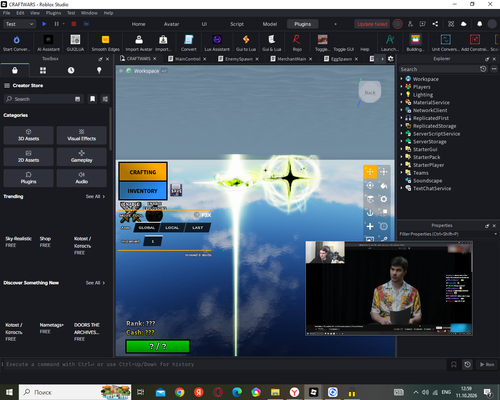This screenshot has height=400, width=500.
Task: Select the Visual Effects category
Action: [x=82, y=135]
